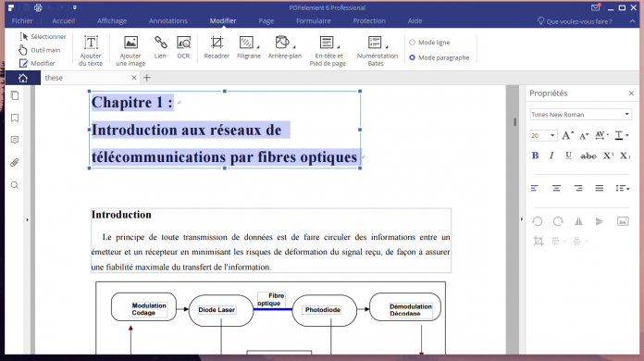Insert a link with Lien
The width and height of the screenshot is (644, 361).
click(x=160, y=47)
